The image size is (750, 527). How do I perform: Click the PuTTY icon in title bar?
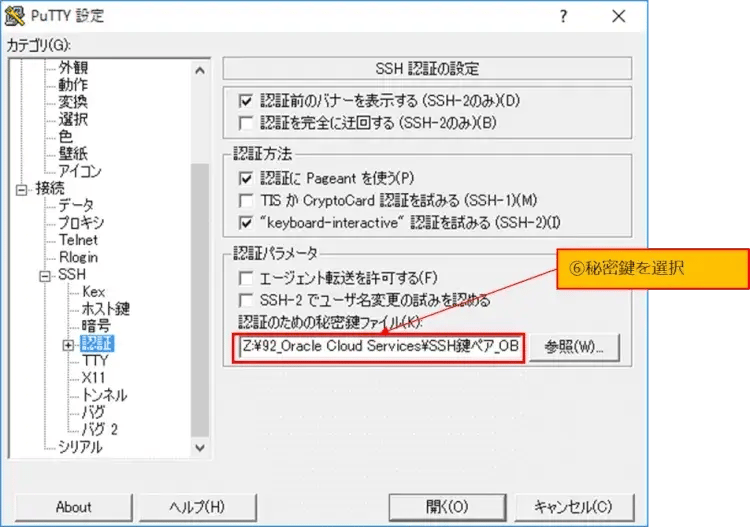tap(14, 16)
